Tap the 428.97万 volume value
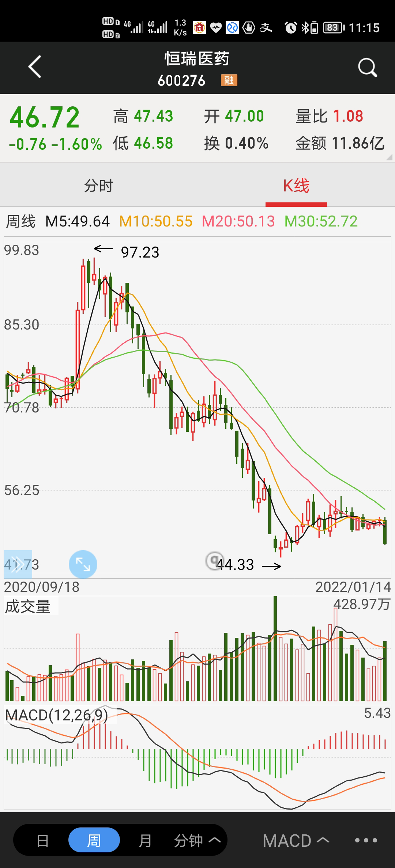This screenshot has height=868, width=395. click(x=362, y=604)
